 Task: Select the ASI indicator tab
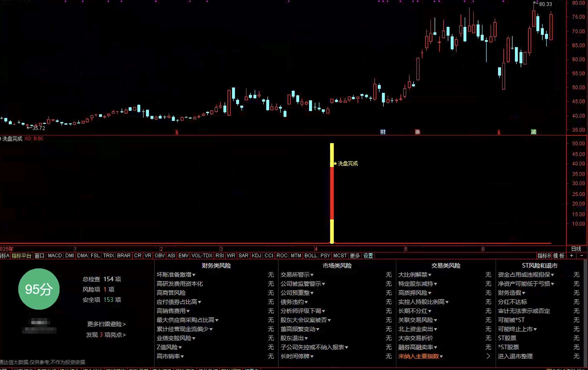click(x=171, y=255)
